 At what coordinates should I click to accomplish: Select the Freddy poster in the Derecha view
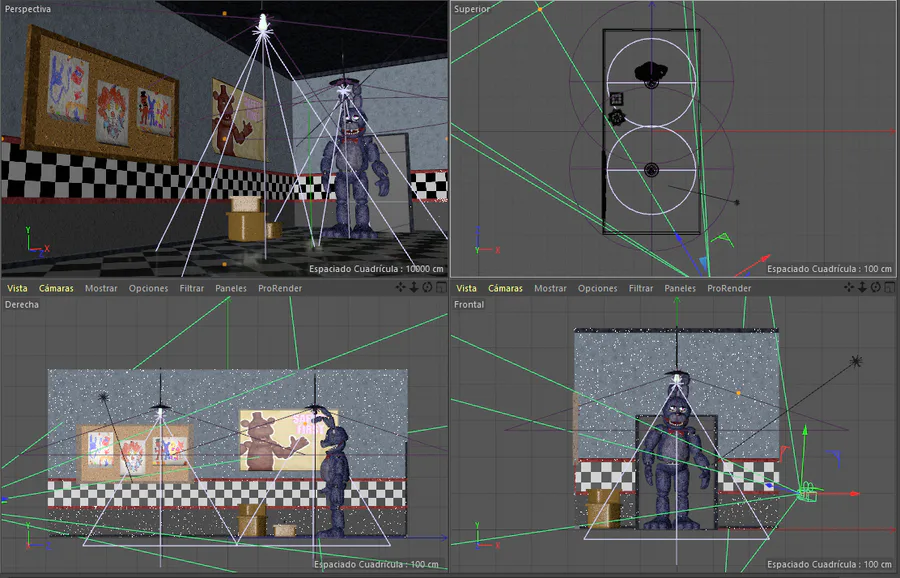point(288,440)
